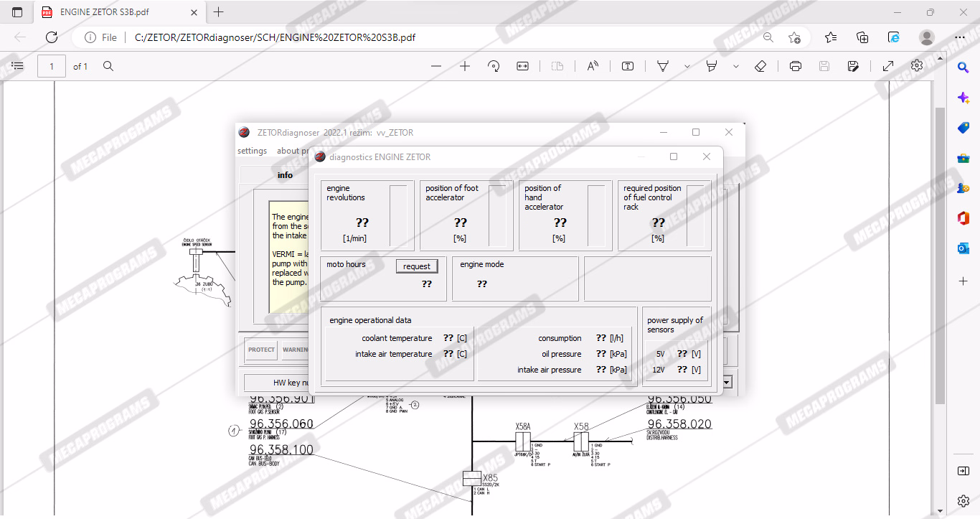Click the request button for moto hours

pyautogui.click(x=417, y=266)
